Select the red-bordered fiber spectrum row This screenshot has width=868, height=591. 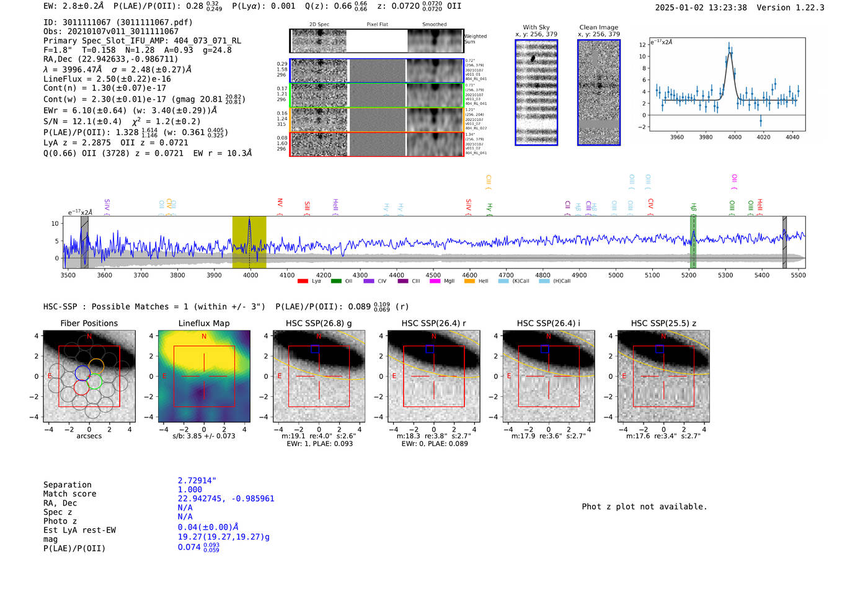point(376,144)
